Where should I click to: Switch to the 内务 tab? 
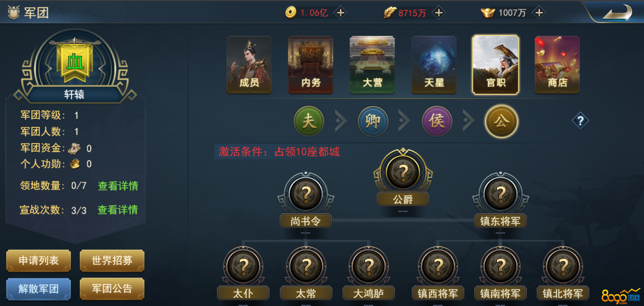pyautogui.click(x=311, y=65)
